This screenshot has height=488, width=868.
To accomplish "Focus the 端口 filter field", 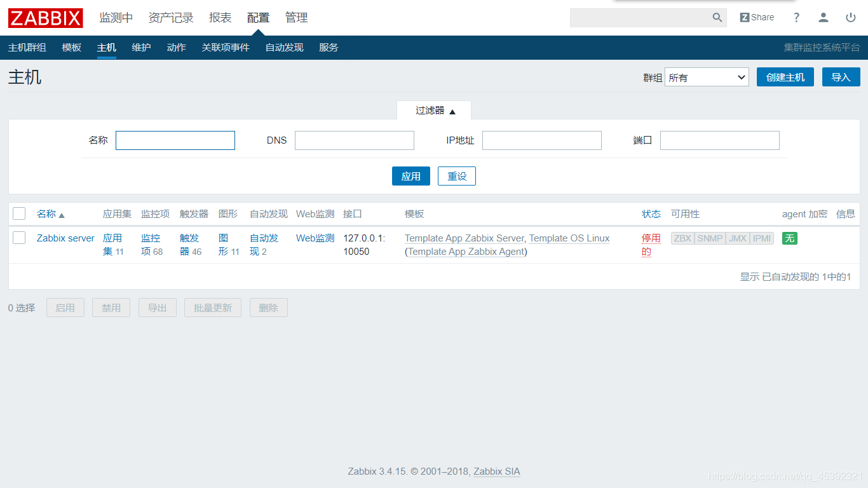I will [720, 140].
